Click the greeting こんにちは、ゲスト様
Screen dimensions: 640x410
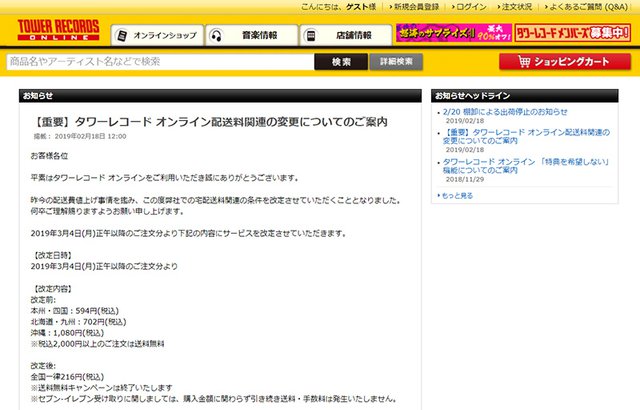[338, 7]
